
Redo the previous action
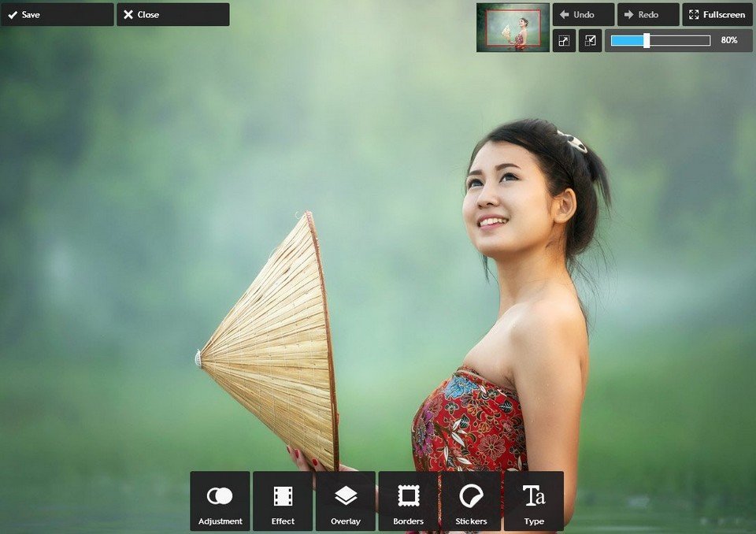click(648, 14)
